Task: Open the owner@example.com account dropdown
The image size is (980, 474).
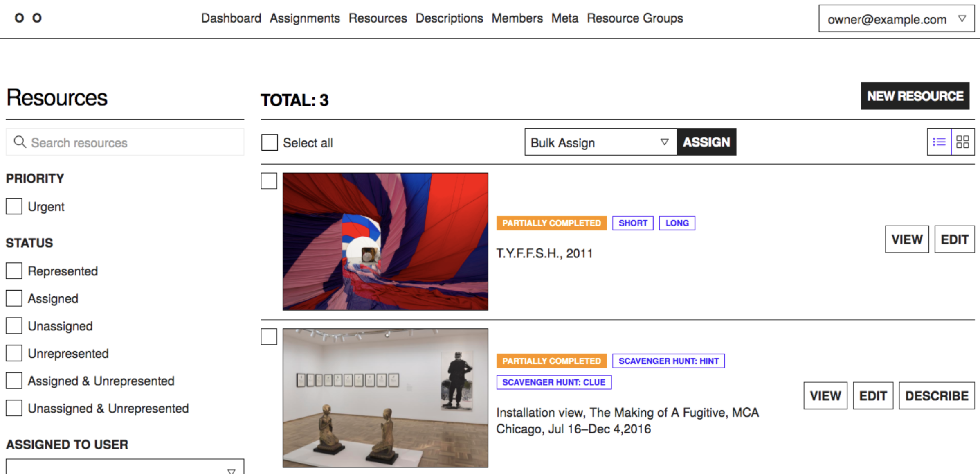Action: point(897,18)
